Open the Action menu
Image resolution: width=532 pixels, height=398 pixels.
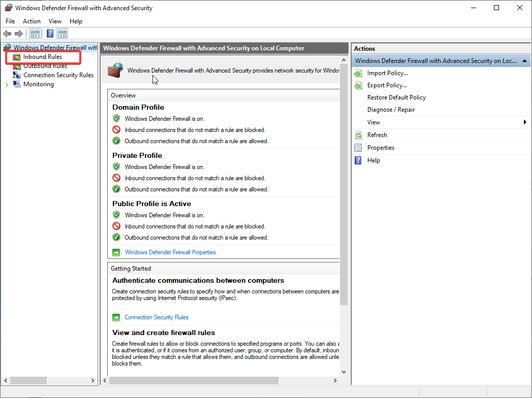click(x=32, y=21)
